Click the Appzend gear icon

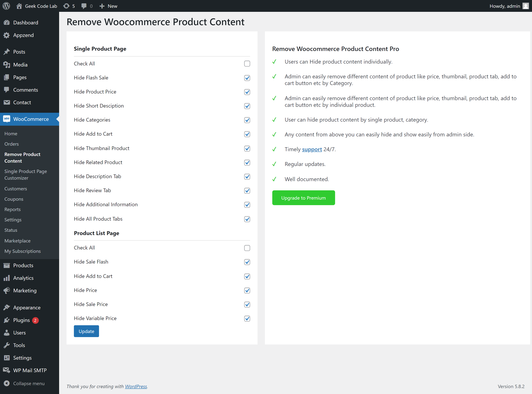point(7,35)
